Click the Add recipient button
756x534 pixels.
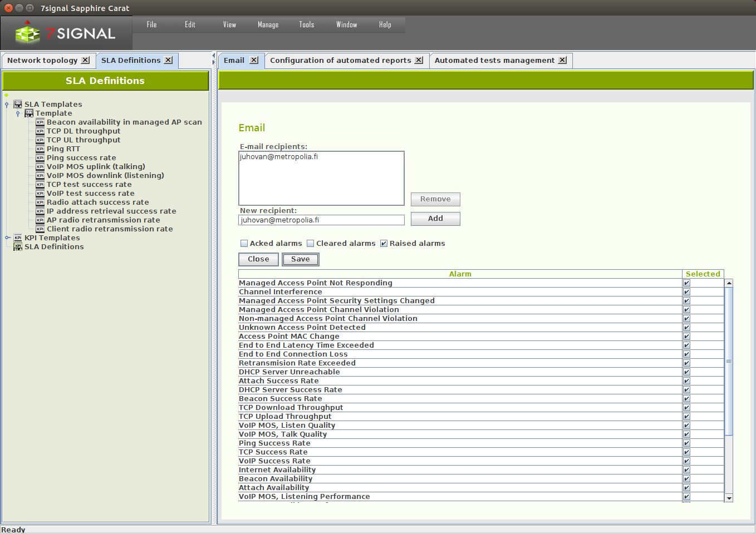tap(435, 219)
